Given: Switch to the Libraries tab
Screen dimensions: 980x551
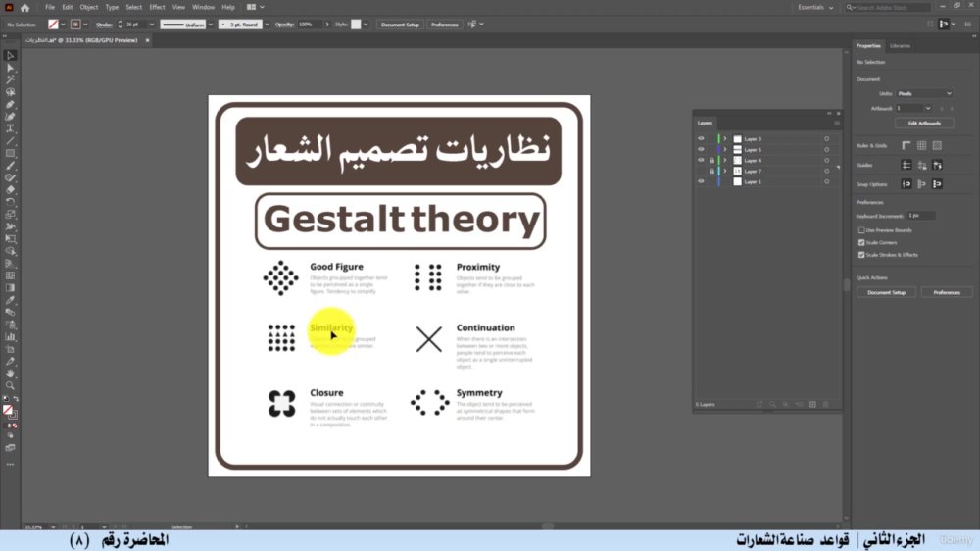Looking at the screenshot, I should click(x=900, y=46).
